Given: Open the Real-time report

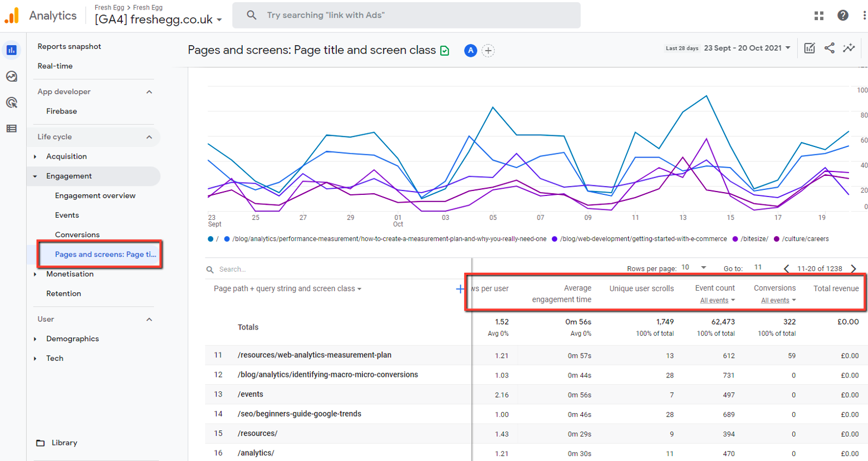Looking at the screenshot, I should coord(55,66).
